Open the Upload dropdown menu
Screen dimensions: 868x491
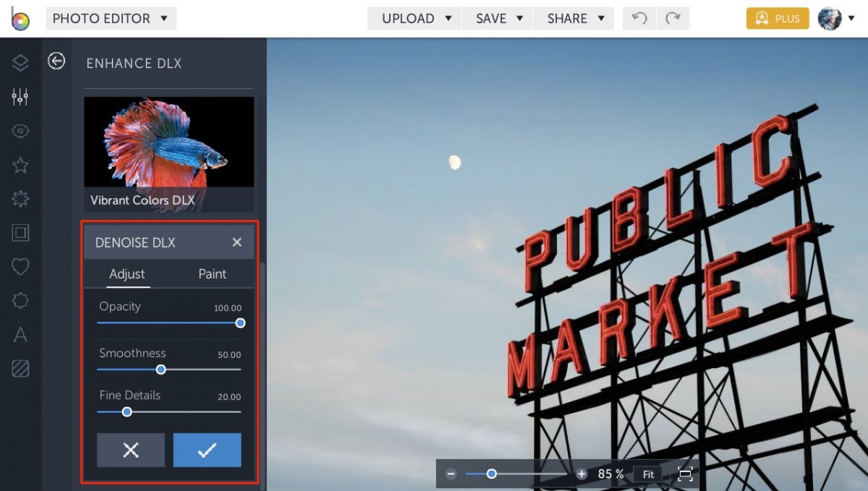pos(414,19)
